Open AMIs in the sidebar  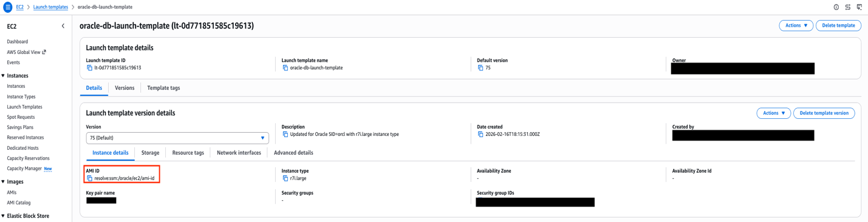[x=12, y=192]
